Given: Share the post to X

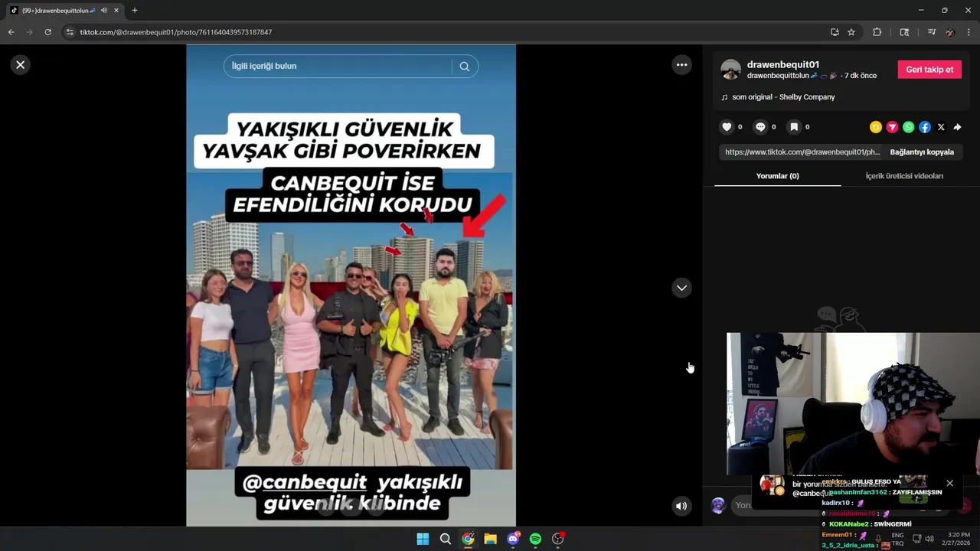Looking at the screenshot, I should pyautogui.click(x=941, y=127).
